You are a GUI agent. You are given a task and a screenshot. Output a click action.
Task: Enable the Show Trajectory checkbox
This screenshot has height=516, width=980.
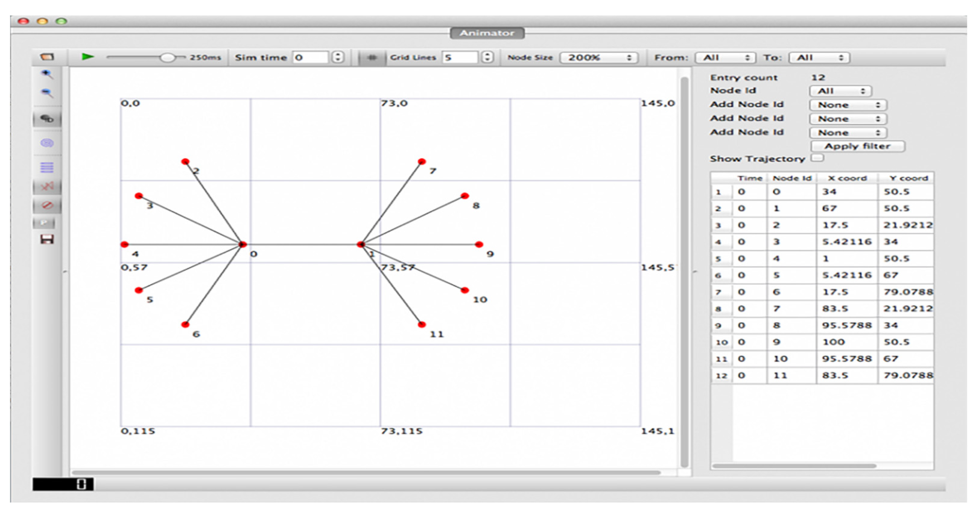click(x=817, y=157)
